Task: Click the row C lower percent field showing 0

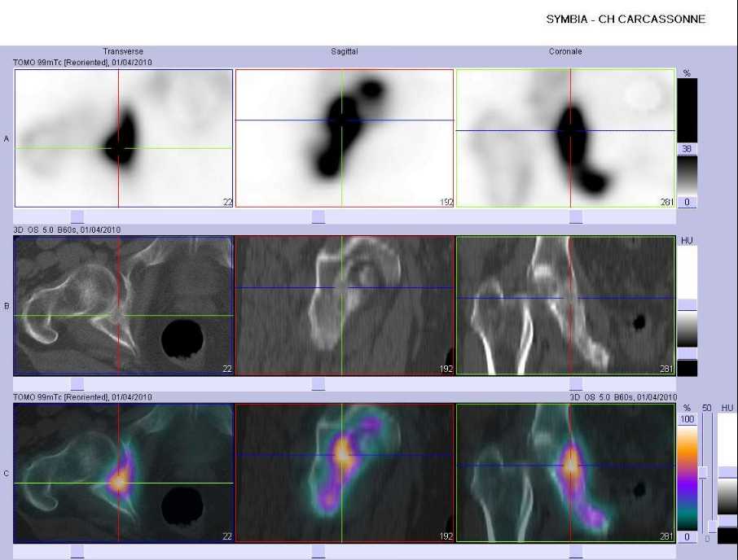Action: tap(687, 537)
